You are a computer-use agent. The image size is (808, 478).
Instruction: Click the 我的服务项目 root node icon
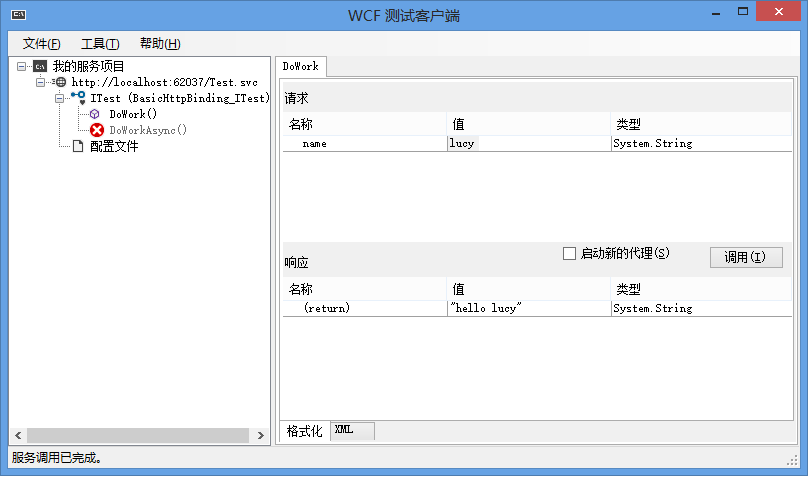[40, 66]
